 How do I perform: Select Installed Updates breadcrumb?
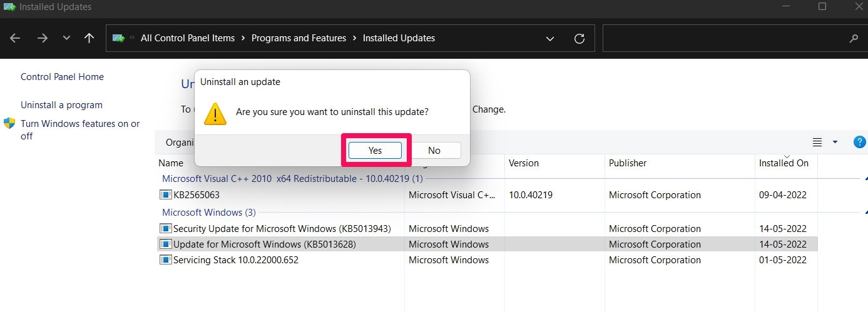(399, 38)
